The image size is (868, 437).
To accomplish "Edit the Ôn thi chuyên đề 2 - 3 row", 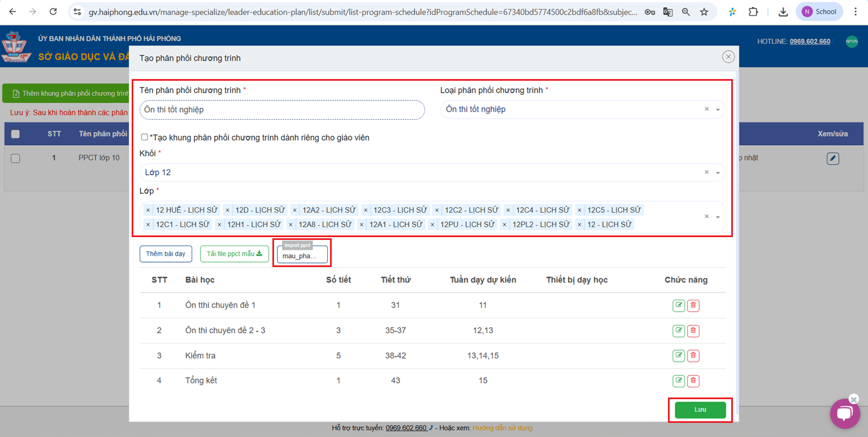I will (x=678, y=331).
